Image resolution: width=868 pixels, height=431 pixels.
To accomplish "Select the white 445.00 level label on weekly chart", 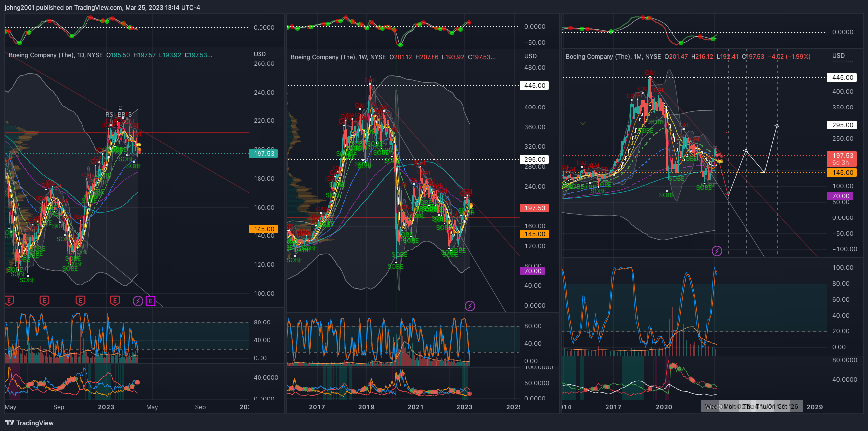I will 534,86.
